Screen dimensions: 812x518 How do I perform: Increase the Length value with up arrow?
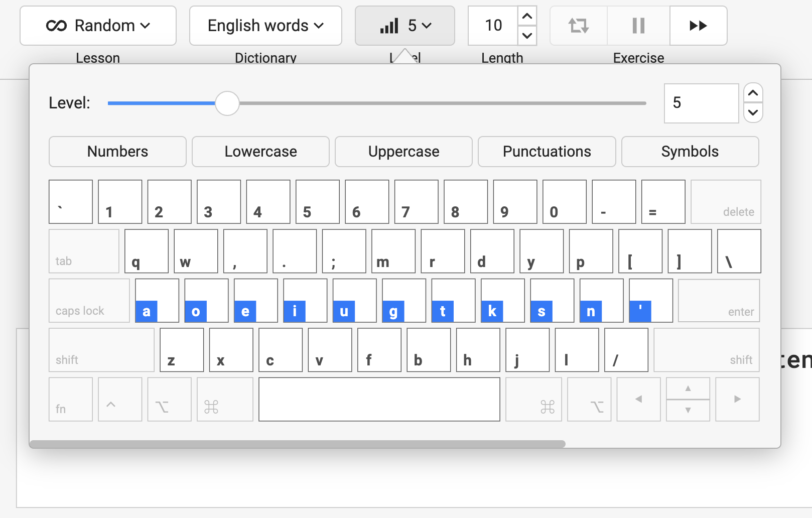coord(527,17)
